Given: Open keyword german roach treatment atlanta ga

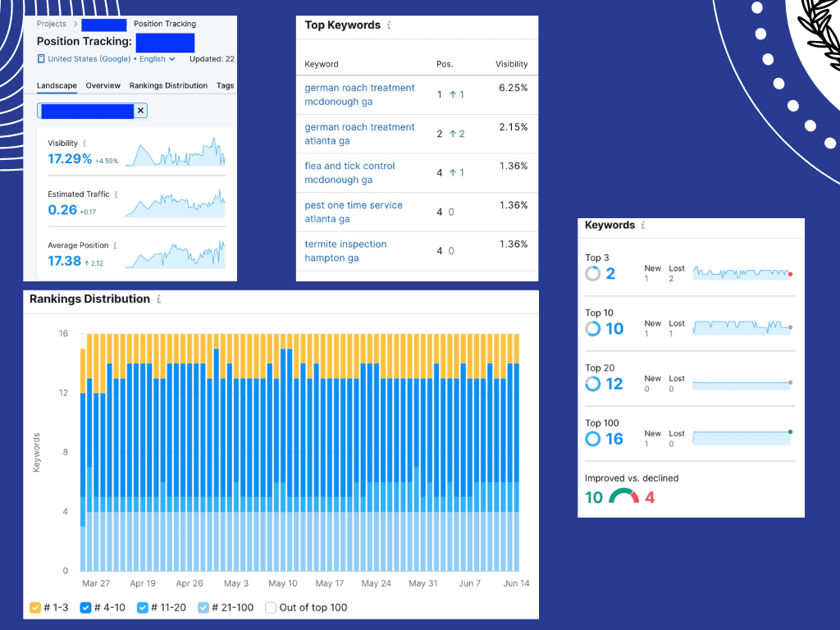Looking at the screenshot, I should (359, 134).
